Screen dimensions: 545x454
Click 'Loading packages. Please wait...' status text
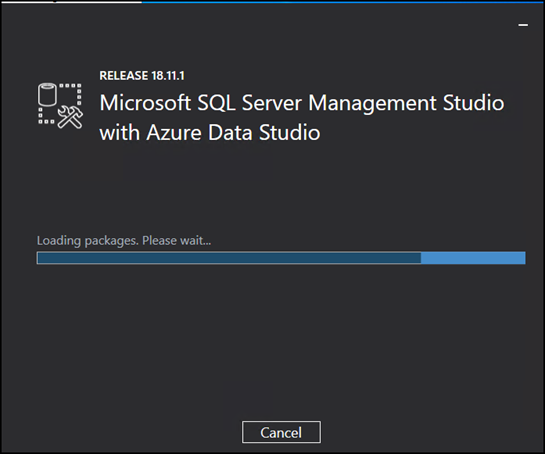point(124,241)
